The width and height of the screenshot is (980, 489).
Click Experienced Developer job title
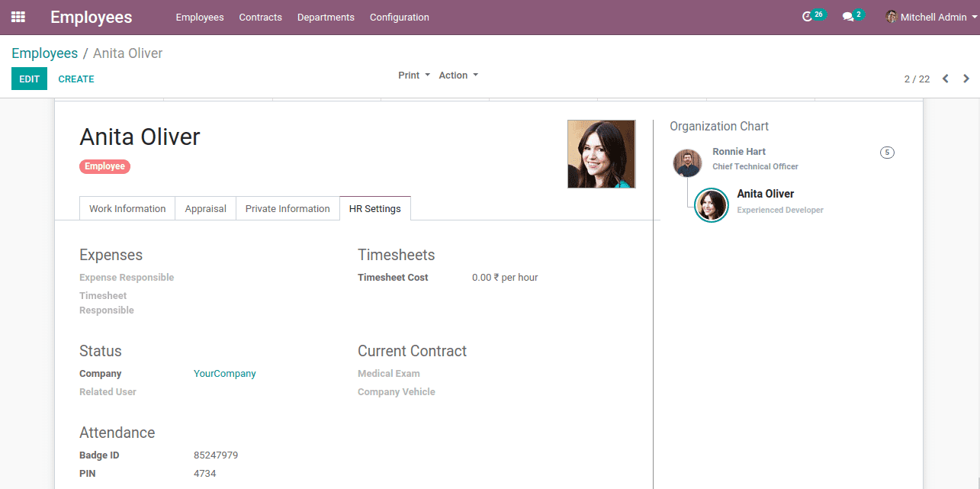pos(780,210)
